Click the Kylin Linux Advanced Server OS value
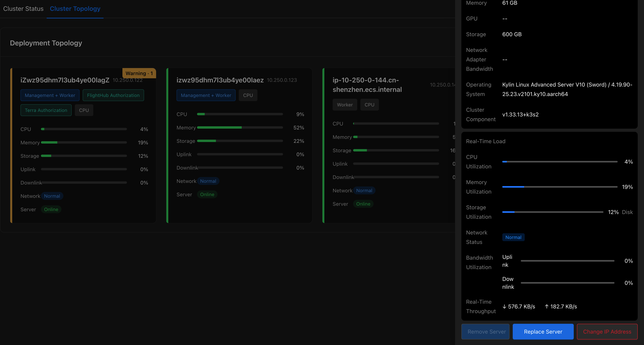 coord(567,89)
